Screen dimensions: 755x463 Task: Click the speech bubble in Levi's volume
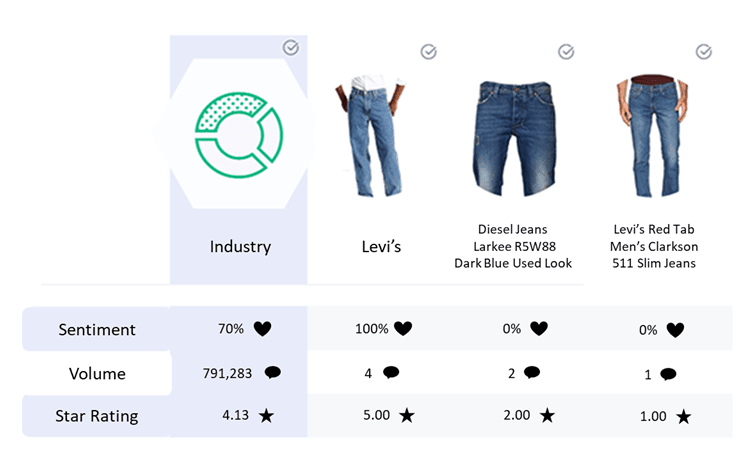pyautogui.click(x=391, y=373)
